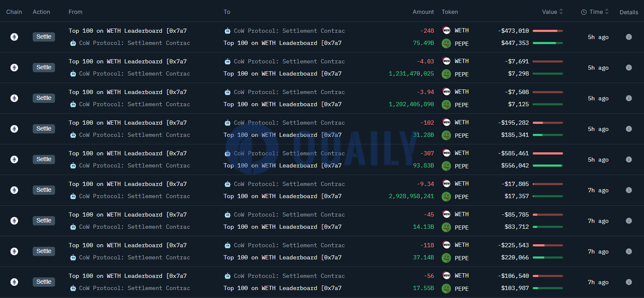Open CoW Protocol Settlement recipient for -118 swap
Viewport: 644px width, 298px height.
(289, 245)
